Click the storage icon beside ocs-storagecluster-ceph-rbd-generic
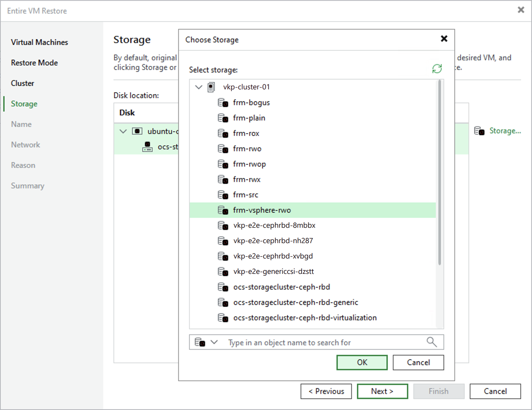The image size is (532, 410). point(223,303)
